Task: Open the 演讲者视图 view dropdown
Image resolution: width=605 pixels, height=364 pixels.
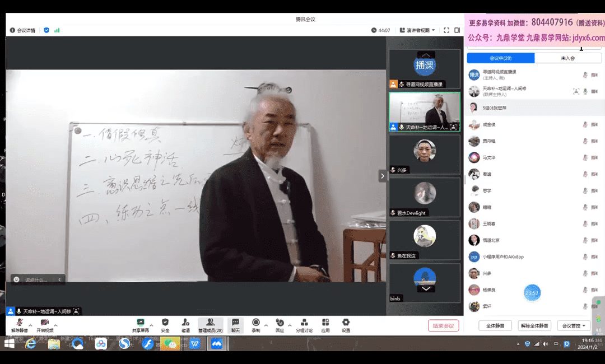Action: click(417, 30)
